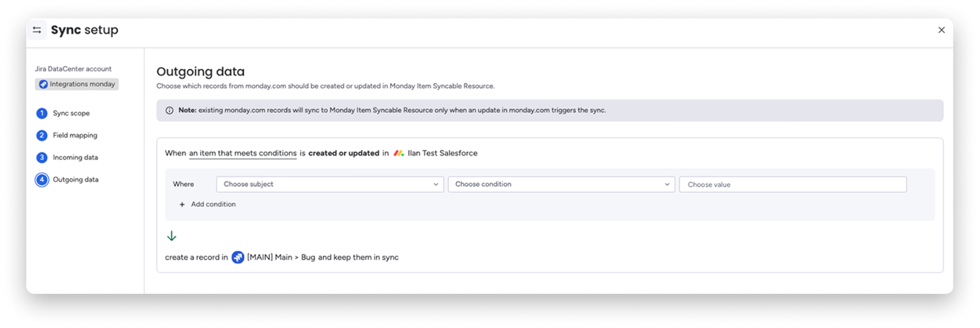
Task: Select the step 1 circle for Sync scope
Action: tap(42, 113)
